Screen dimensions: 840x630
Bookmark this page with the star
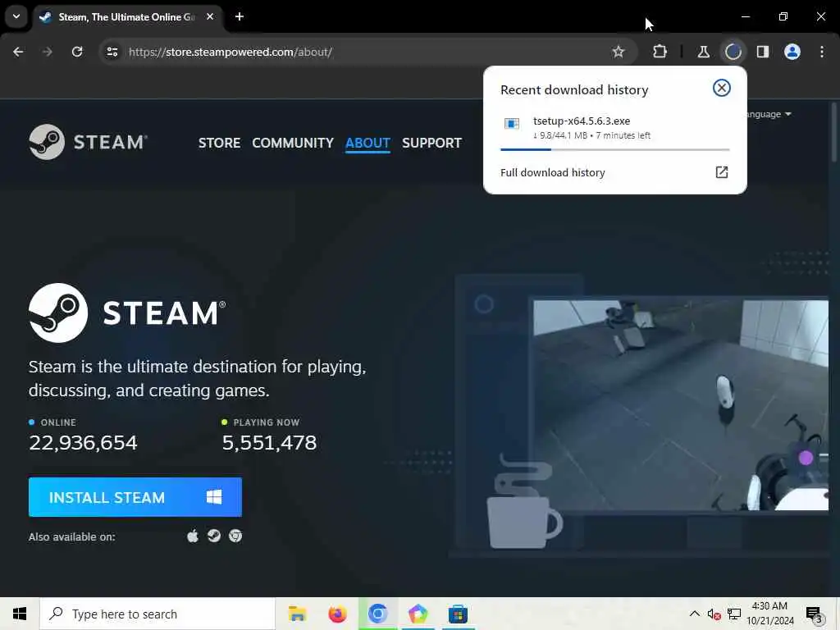619,52
